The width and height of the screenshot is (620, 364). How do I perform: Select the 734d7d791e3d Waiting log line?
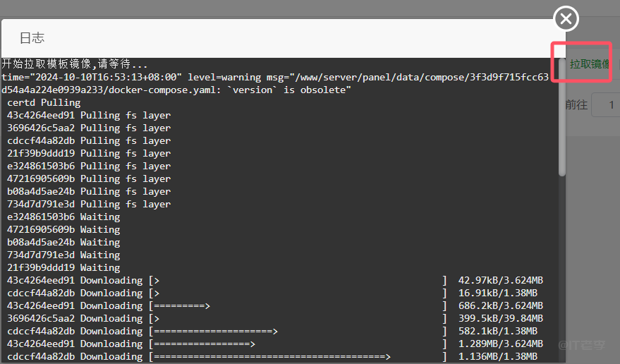tap(63, 255)
